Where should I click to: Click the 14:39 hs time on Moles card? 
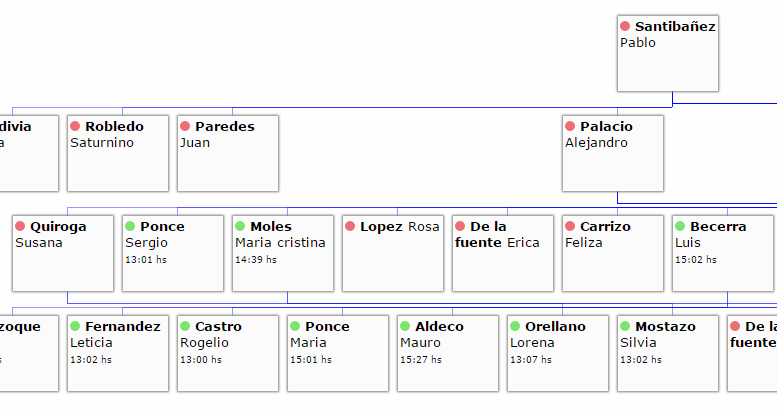tap(256, 260)
